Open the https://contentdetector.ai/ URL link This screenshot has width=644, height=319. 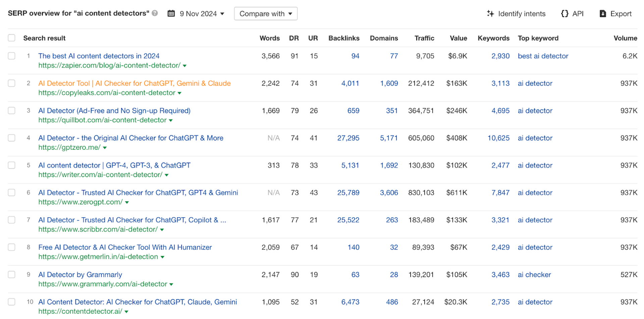[80, 311]
